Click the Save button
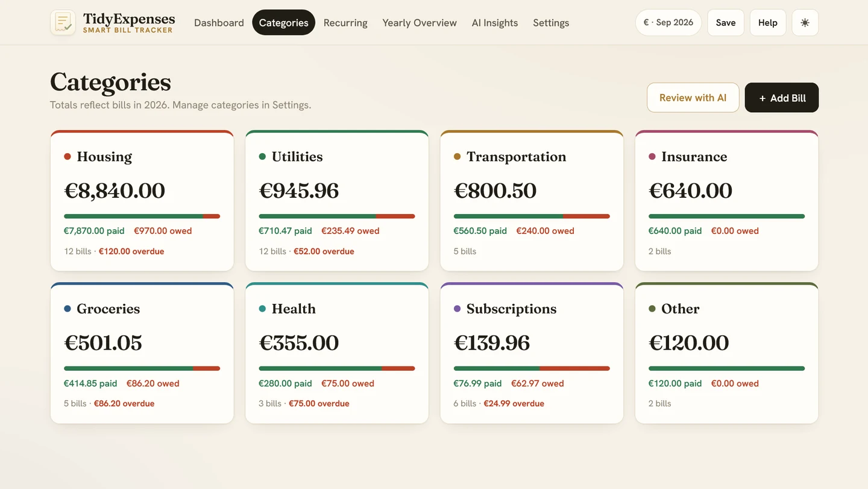 click(726, 22)
